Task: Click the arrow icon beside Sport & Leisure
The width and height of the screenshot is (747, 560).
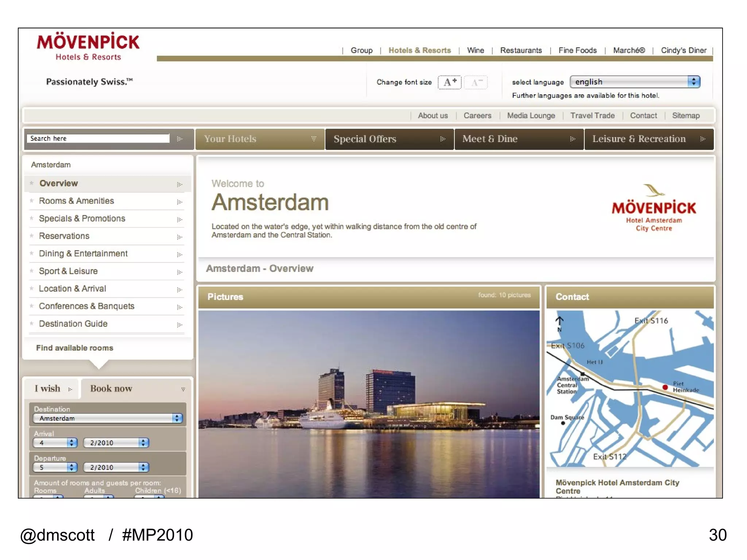Action: pos(179,272)
